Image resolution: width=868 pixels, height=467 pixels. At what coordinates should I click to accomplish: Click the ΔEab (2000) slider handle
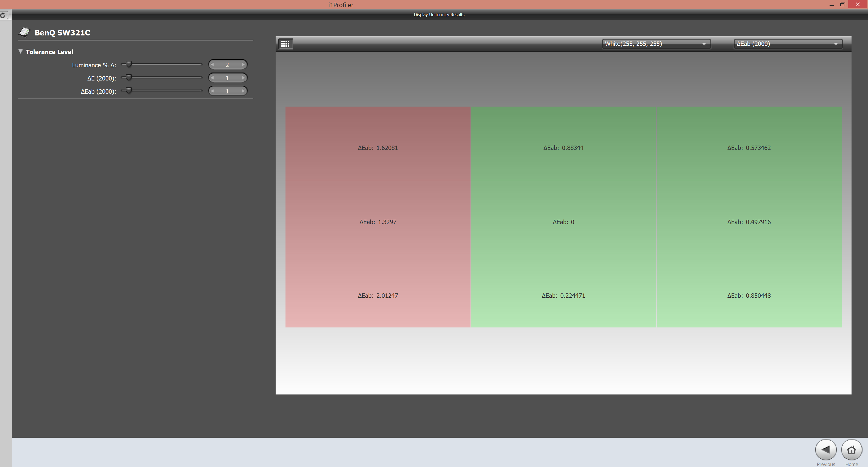tap(129, 90)
